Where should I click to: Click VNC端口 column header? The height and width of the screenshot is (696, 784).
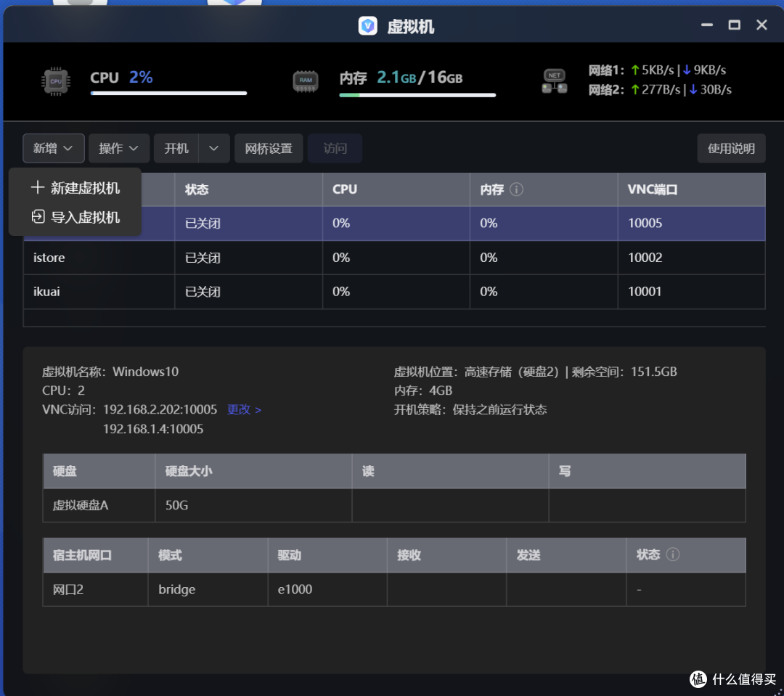pyautogui.click(x=692, y=189)
